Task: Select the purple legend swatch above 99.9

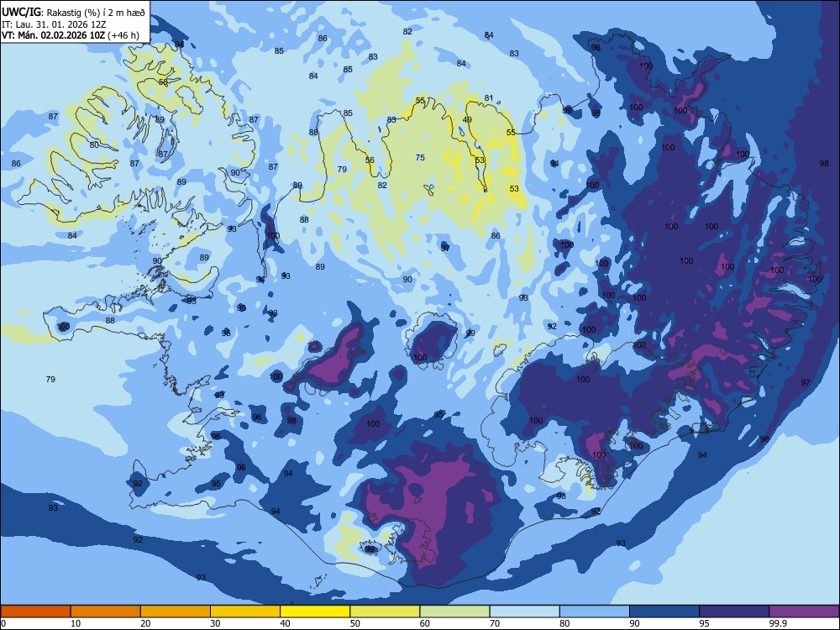Action: (x=804, y=612)
